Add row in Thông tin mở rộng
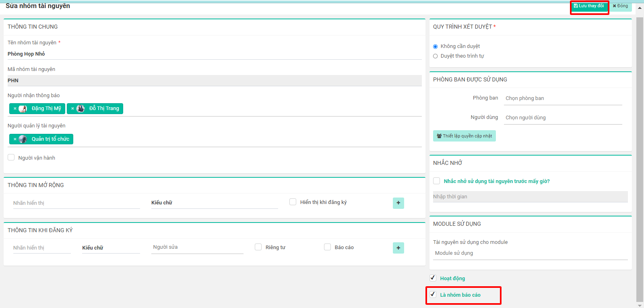 (x=398, y=203)
